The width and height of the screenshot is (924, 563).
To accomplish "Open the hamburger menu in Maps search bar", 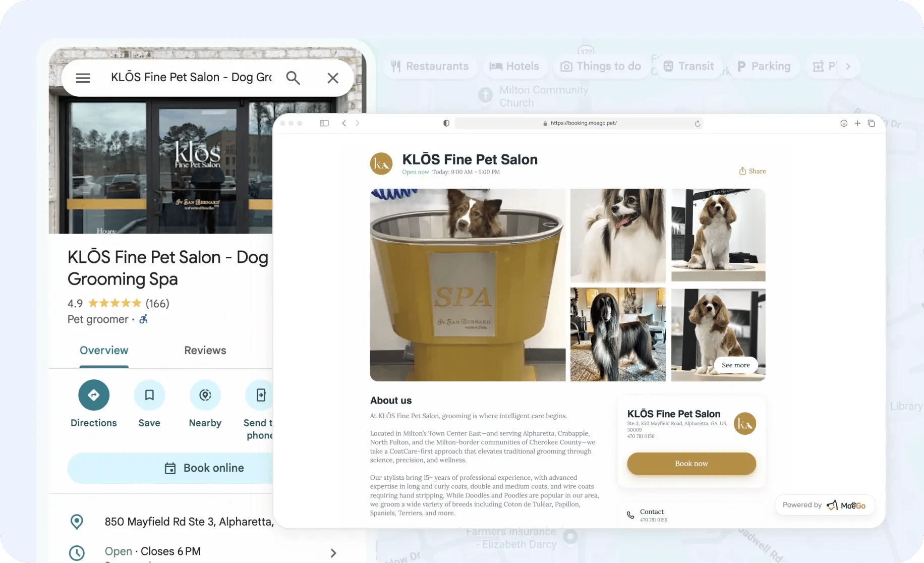I will [x=83, y=78].
